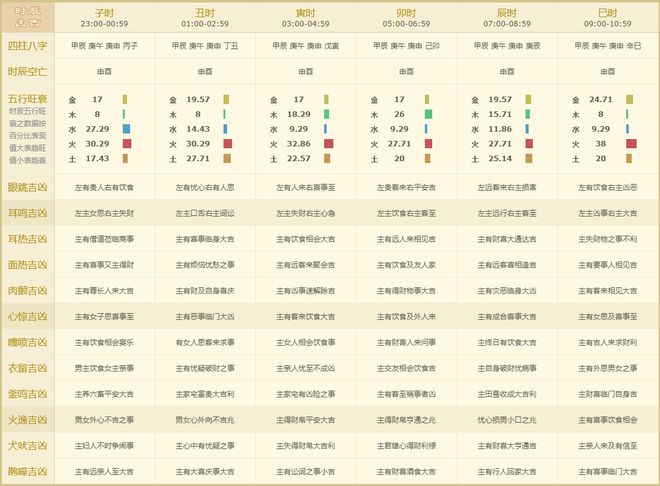Click the 时辰空亡 row label
This screenshot has height=486, width=660.
(27, 72)
